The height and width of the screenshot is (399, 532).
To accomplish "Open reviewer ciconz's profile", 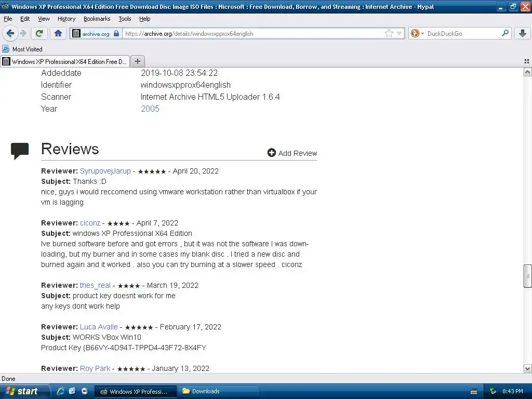I will 90,223.
